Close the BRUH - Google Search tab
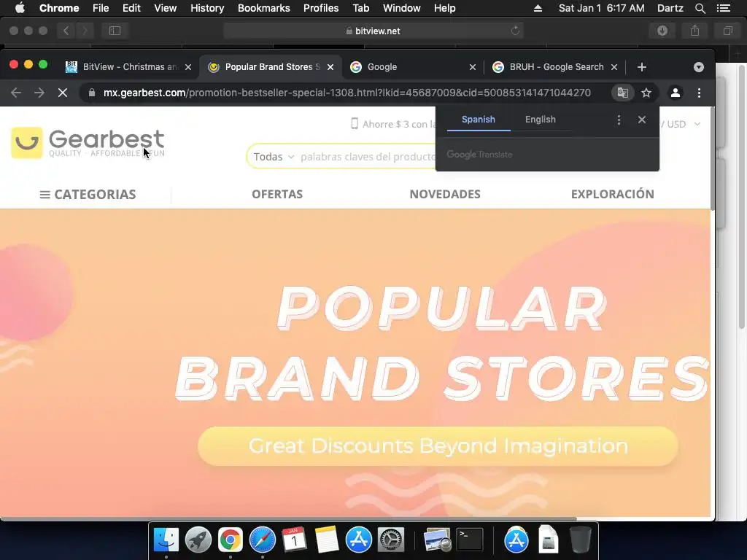The width and height of the screenshot is (747, 560). (x=614, y=67)
